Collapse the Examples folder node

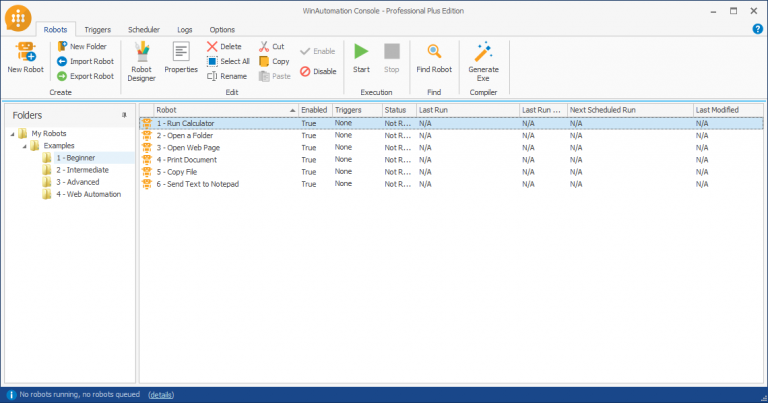24,146
